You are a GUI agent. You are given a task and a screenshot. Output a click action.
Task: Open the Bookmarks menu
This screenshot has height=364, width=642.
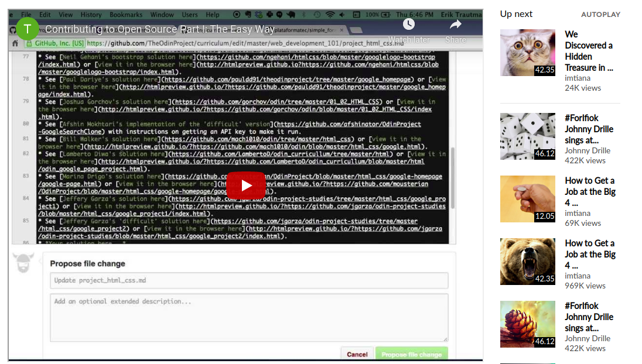126,15
